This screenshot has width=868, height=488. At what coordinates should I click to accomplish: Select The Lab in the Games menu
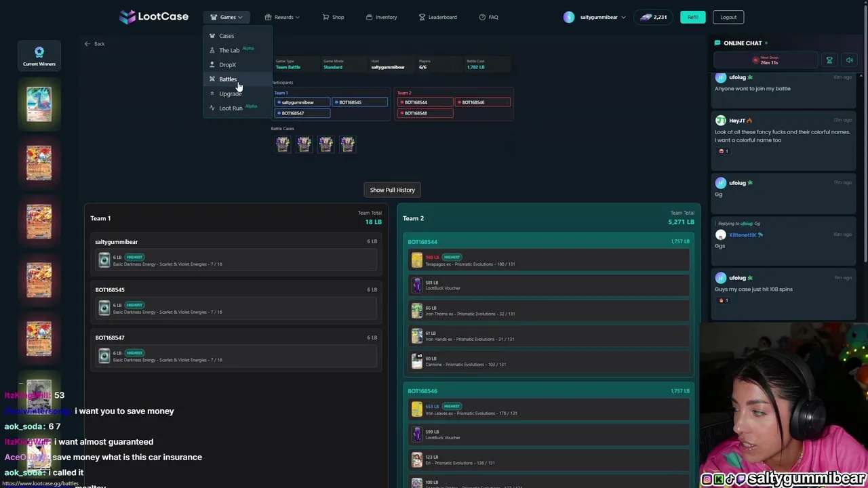(x=237, y=50)
